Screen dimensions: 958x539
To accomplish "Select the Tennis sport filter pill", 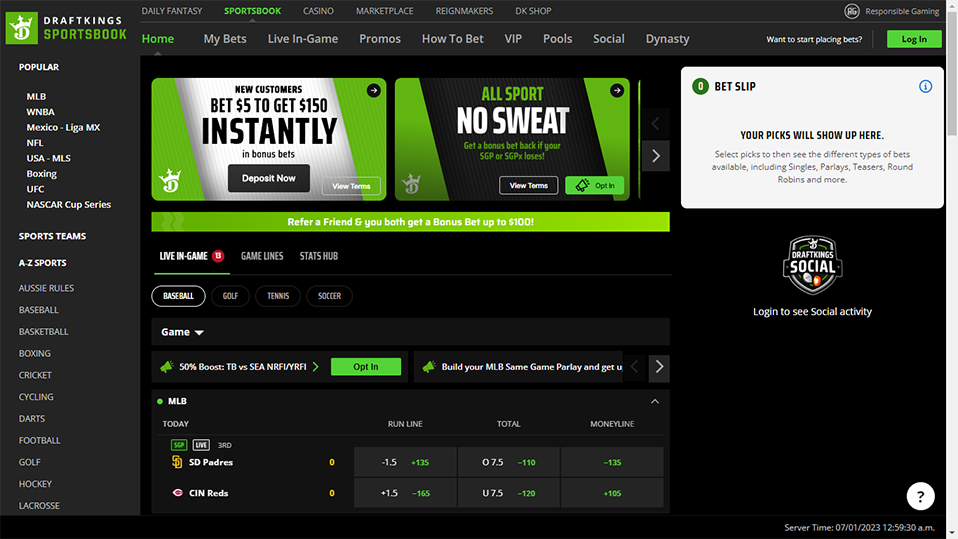I will (278, 296).
